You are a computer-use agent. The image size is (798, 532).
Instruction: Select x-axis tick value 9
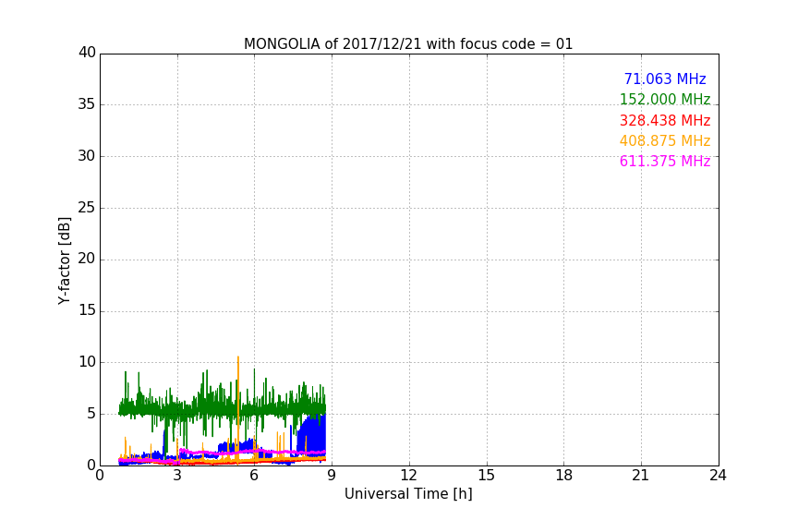[332, 476]
